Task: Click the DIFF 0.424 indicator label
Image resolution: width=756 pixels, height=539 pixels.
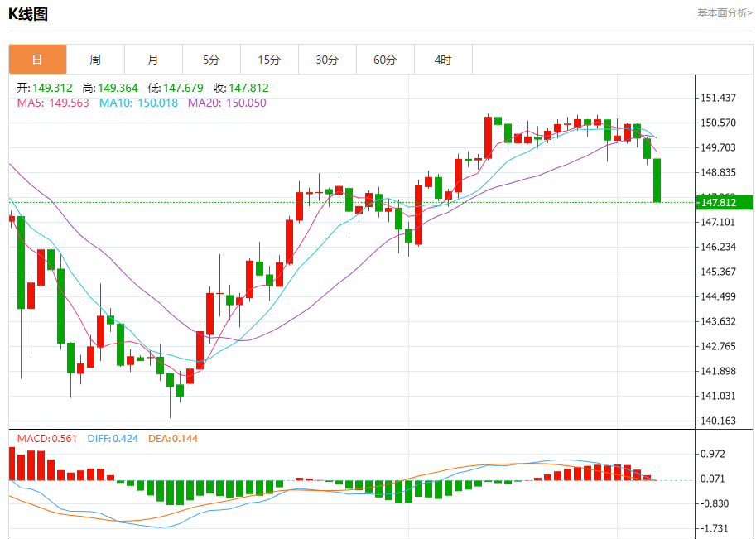Action: (113, 438)
